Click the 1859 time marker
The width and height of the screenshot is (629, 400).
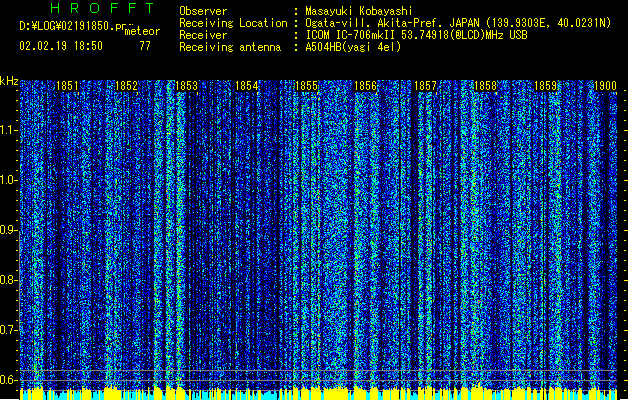[546, 86]
